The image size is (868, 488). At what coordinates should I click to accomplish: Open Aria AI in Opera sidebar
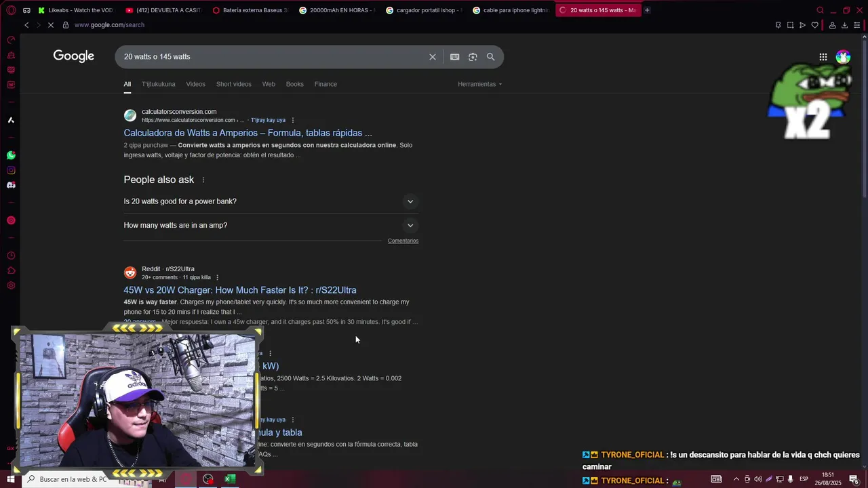pyautogui.click(x=11, y=120)
